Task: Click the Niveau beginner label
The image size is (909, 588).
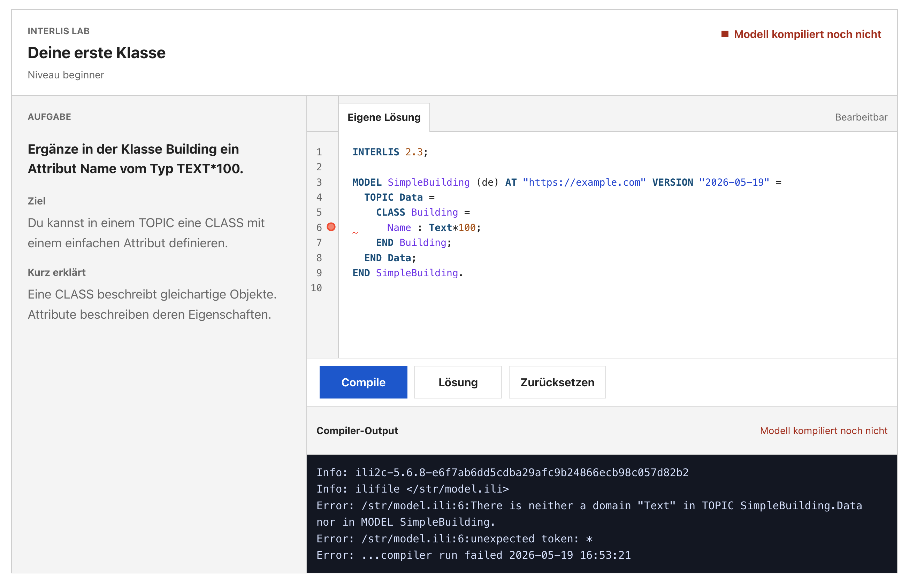Action: 66,75
